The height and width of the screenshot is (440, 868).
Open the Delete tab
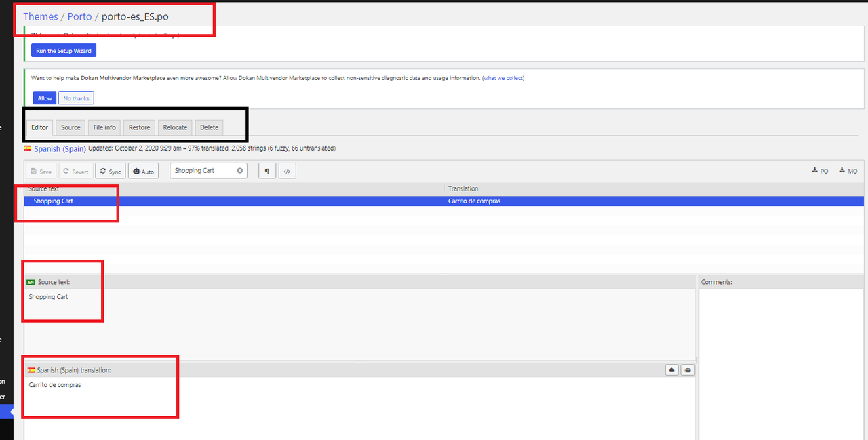pyautogui.click(x=209, y=127)
